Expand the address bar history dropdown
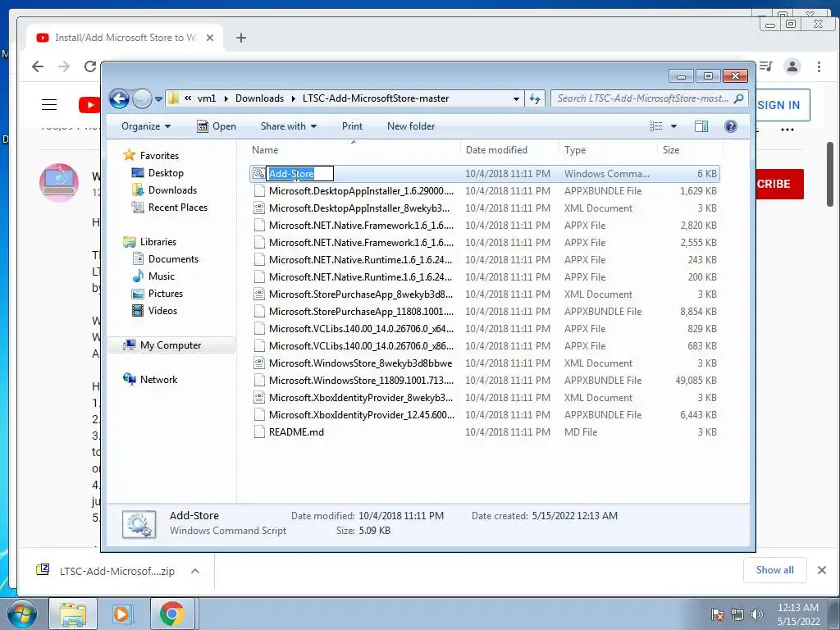840x630 pixels. click(516, 99)
